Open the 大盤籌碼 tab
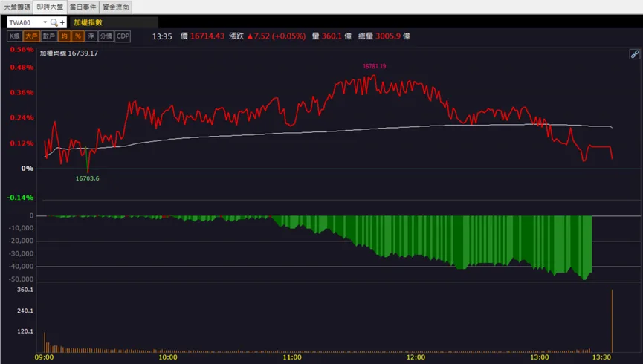 [x=17, y=7]
